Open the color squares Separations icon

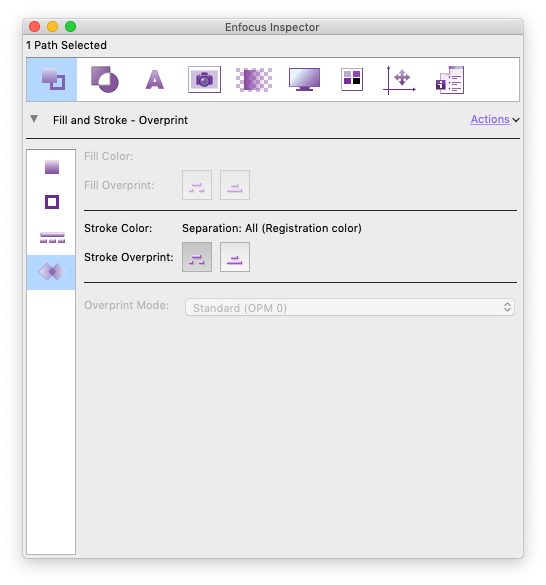tap(352, 79)
